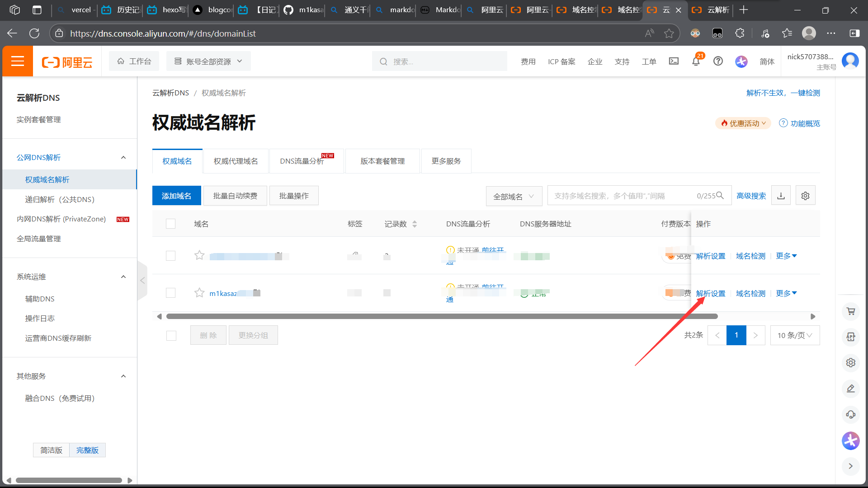Click the user avatar in the top right
The image size is (868, 488).
tap(850, 60)
